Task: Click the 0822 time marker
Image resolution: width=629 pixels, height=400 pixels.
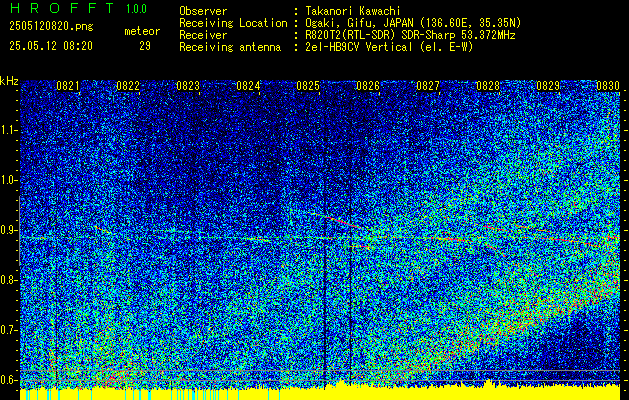Action: tap(128, 86)
